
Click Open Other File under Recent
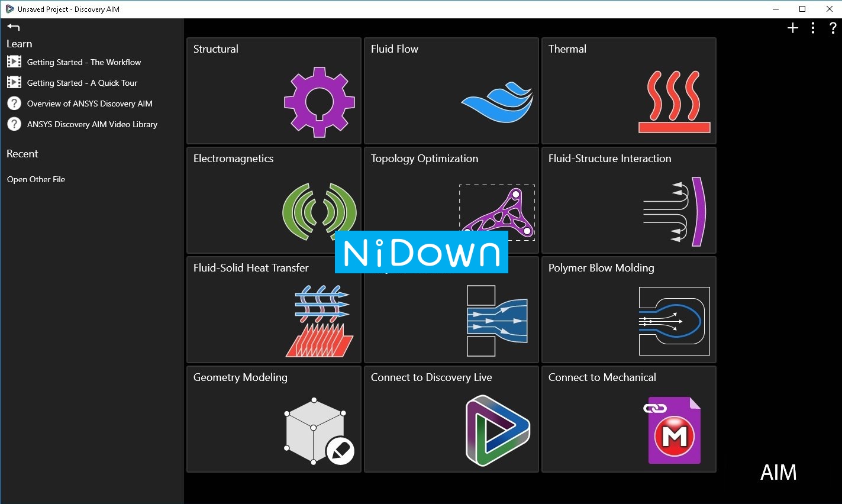pos(36,179)
